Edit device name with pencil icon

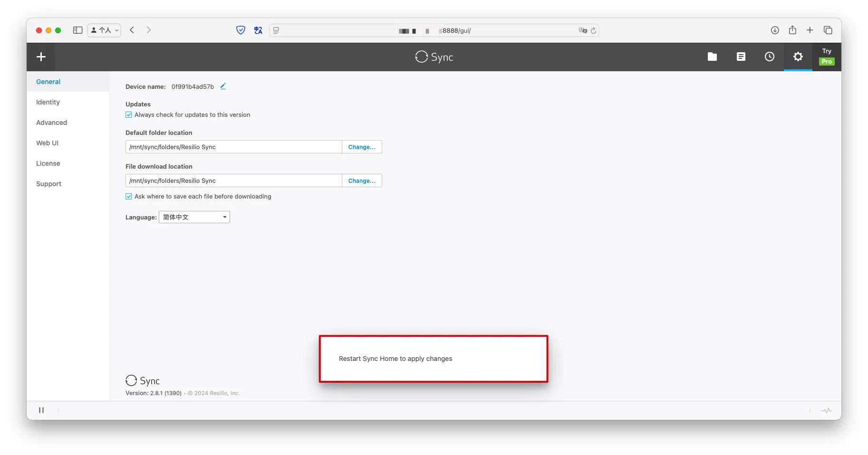(223, 86)
